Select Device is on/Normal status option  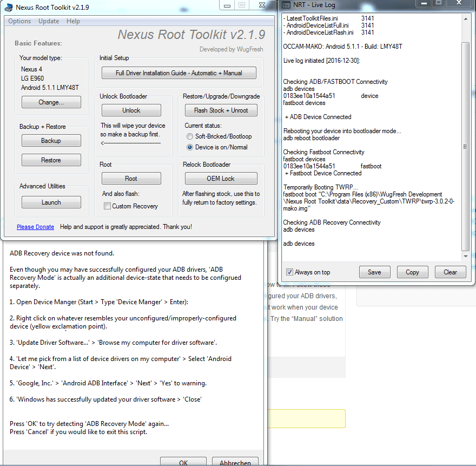click(217, 147)
